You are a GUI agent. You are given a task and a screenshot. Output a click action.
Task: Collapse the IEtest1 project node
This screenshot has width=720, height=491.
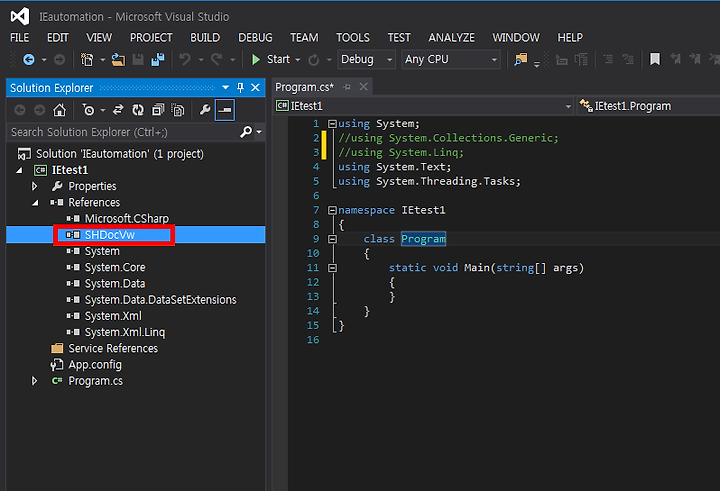point(19,170)
